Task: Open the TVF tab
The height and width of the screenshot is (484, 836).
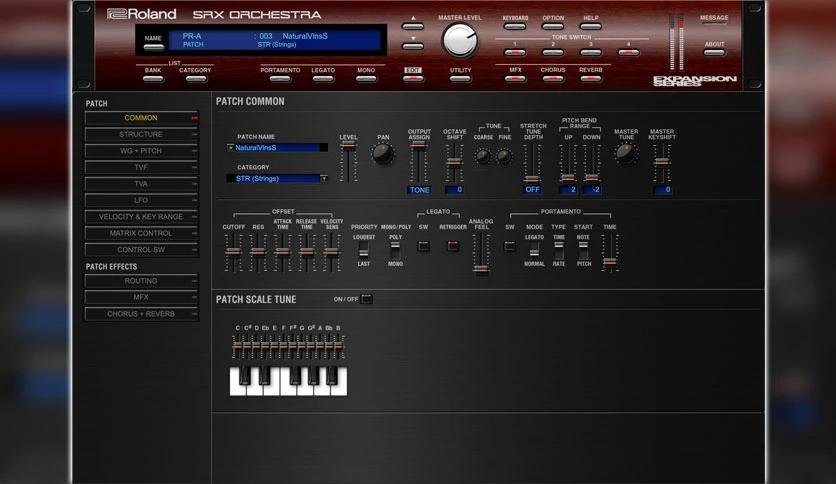Action: coord(141,167)
